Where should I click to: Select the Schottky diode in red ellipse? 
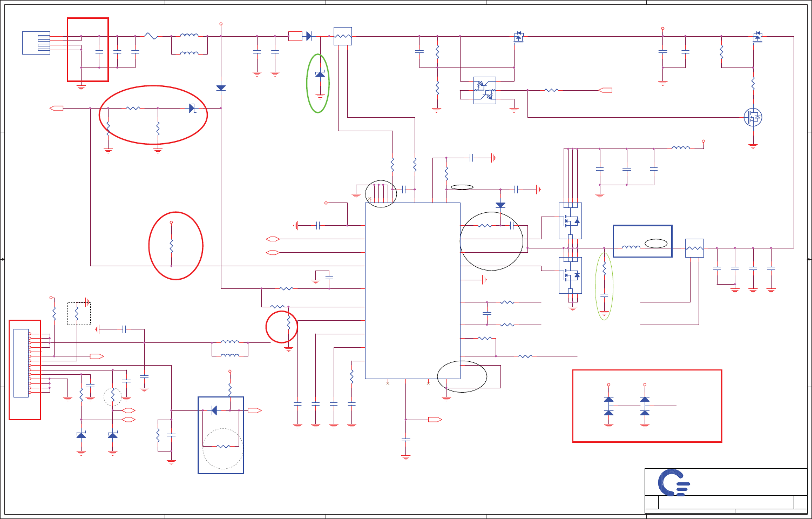coord(192,108)
